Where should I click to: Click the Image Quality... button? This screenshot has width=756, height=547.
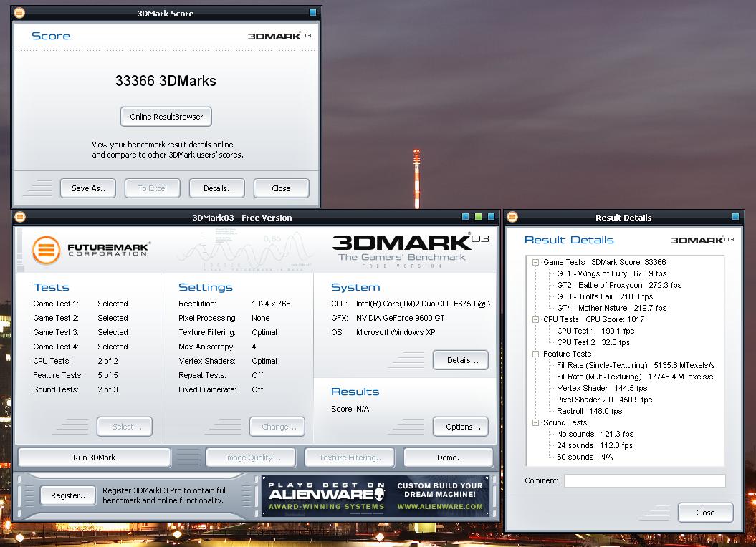tap(251, 458)
